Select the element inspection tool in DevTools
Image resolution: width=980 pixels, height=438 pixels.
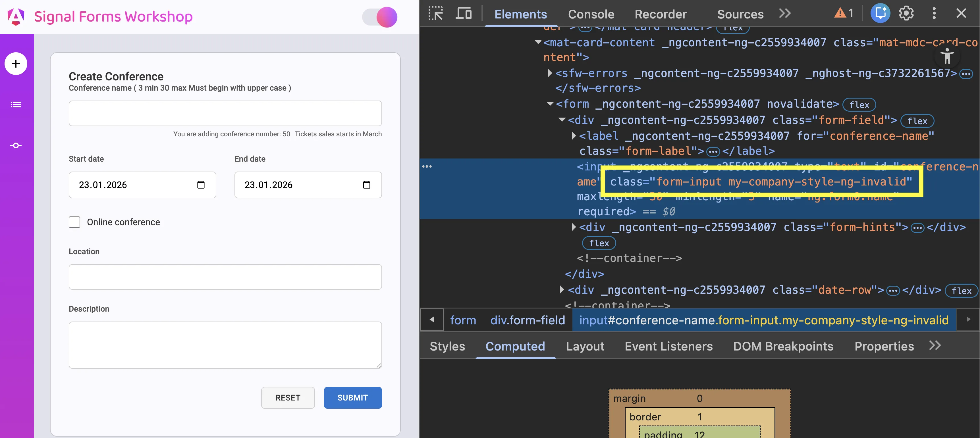click(436, 13)
